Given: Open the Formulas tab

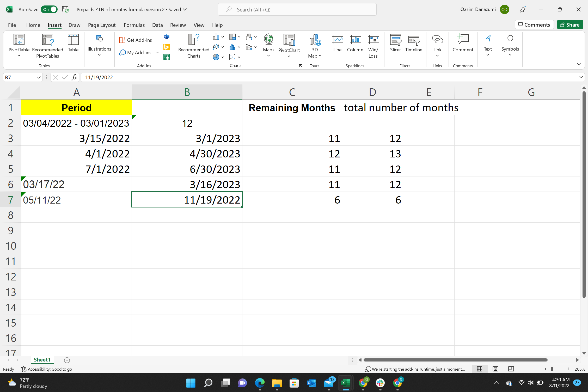Looking at the screenshot, I should point(134,25).
